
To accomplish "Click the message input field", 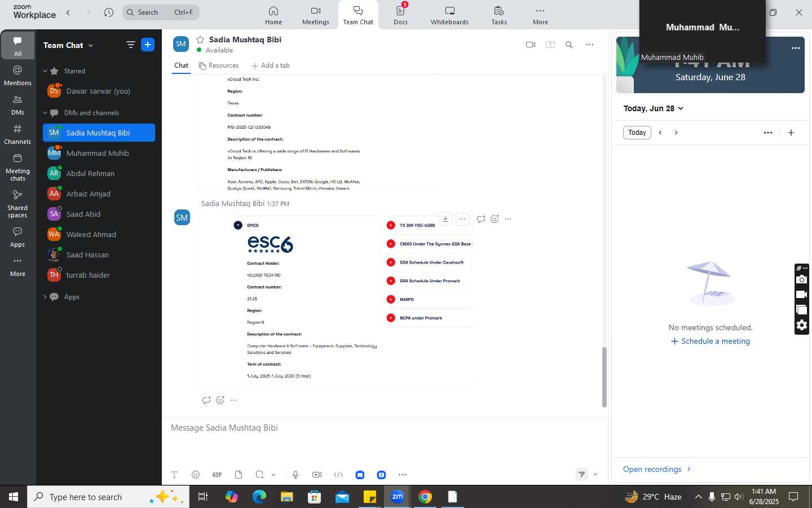I will click(385, 428).
